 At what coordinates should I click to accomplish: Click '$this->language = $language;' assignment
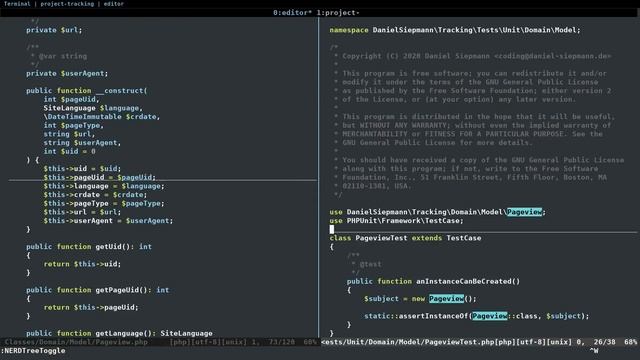point(104,186)
